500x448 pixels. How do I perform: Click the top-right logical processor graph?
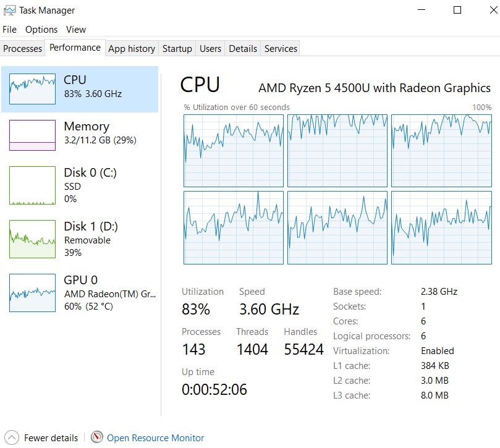[442, 151]
